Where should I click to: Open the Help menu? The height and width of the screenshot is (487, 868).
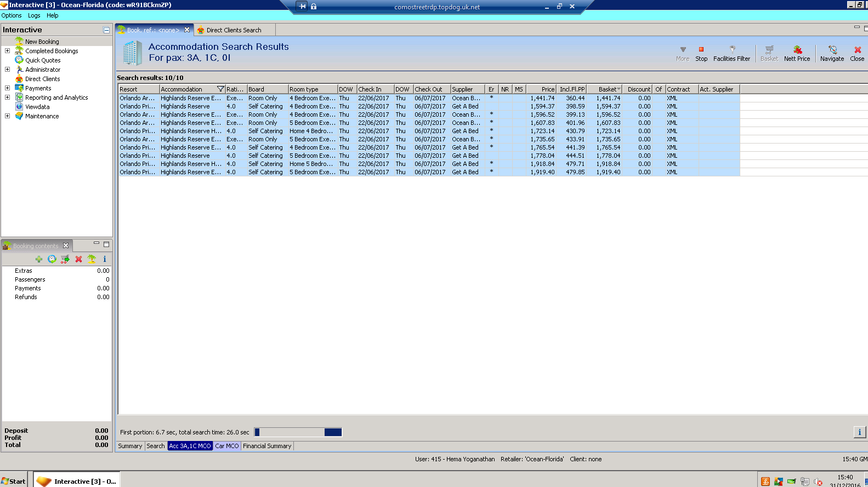(53, 15)
